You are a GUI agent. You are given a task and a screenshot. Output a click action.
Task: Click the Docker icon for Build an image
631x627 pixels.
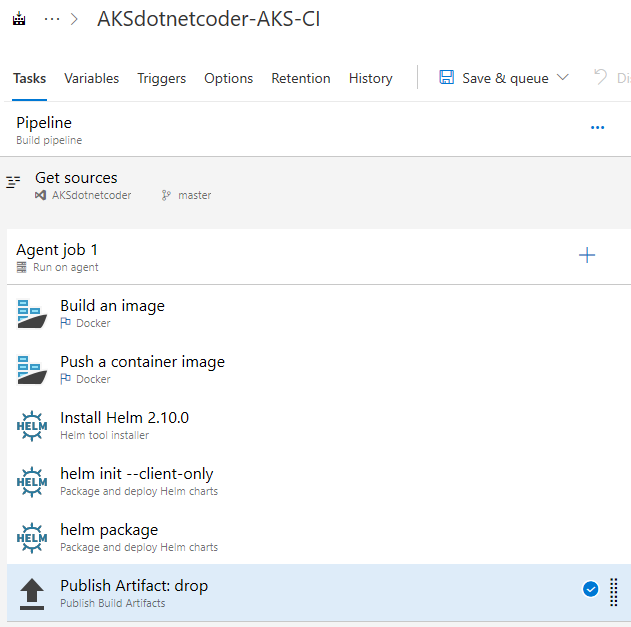[32, 314]
